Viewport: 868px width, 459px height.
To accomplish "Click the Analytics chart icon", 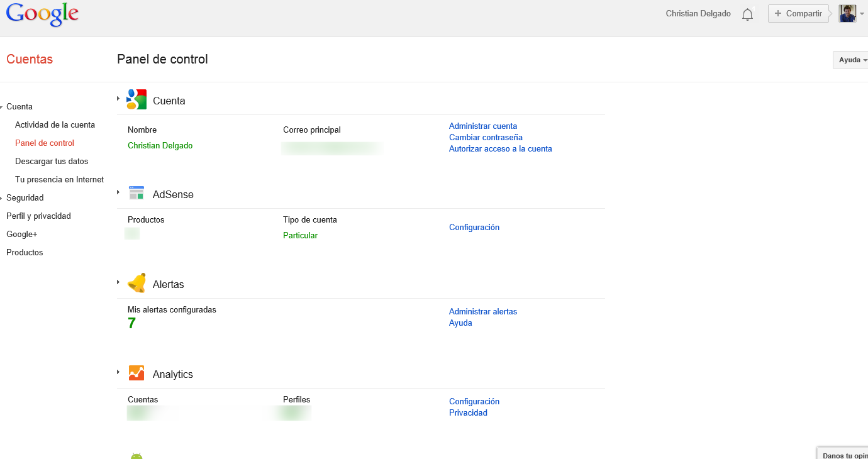I will coord(136,373).
